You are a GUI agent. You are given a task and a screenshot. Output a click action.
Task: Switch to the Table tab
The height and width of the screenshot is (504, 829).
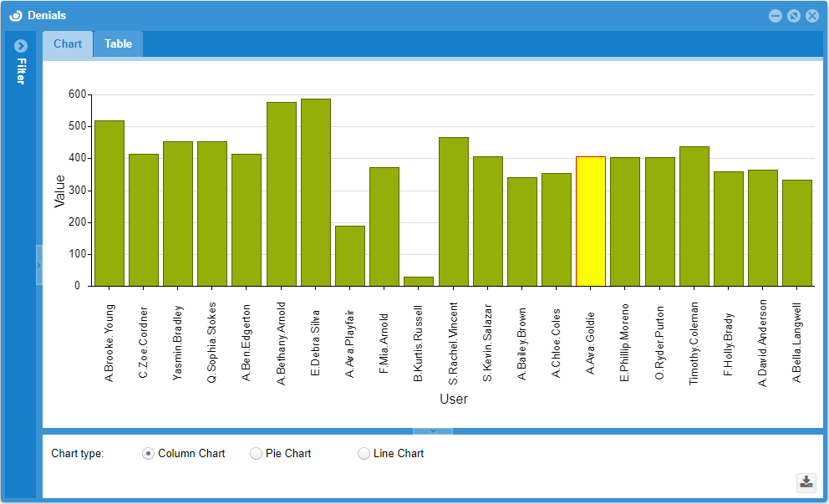point(118,44)
